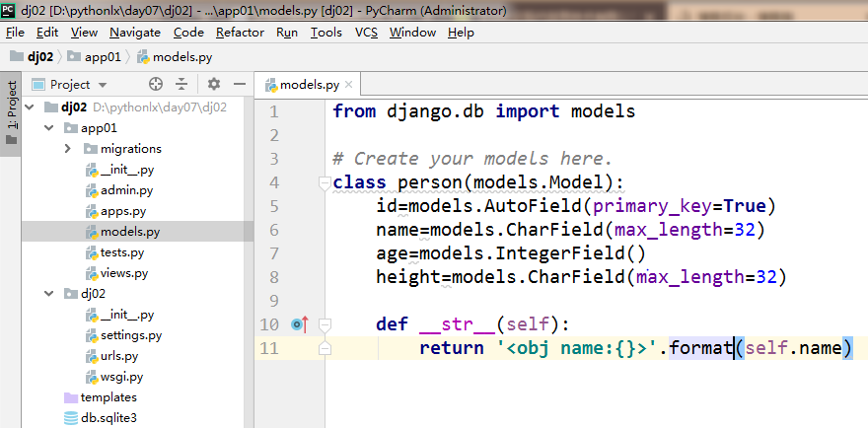Click app01 breadcrumb in navigation bar
Image resolution: width=868 pixels, height=428 pixels.
pos(94,56)
